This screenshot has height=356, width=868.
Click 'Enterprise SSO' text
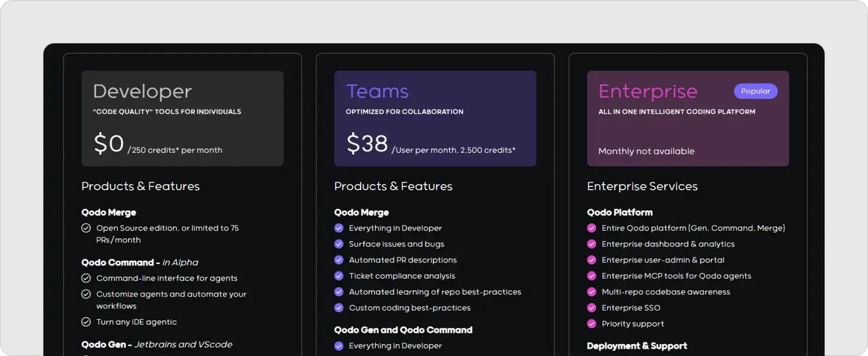[x=631, y=308]
